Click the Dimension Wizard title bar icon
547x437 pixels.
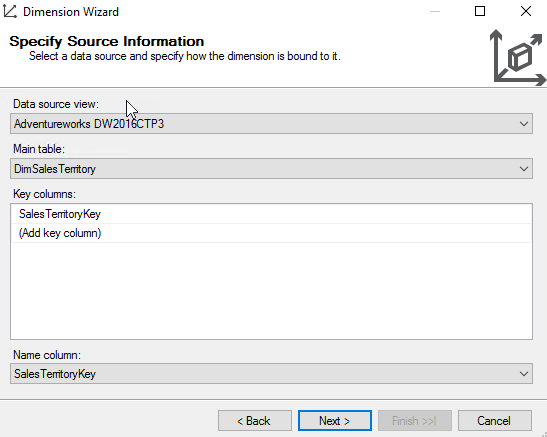click(x=10, y=12)
